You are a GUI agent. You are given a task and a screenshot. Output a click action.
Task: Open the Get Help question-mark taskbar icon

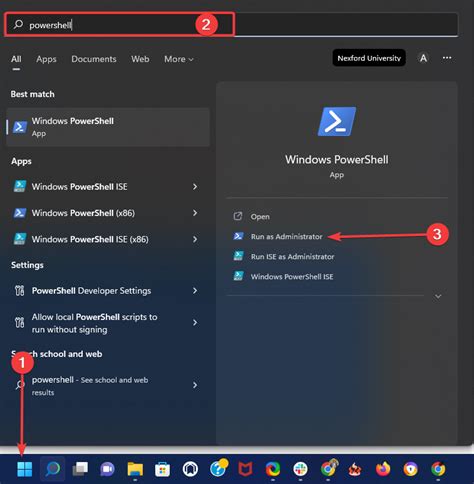(218, 468)
